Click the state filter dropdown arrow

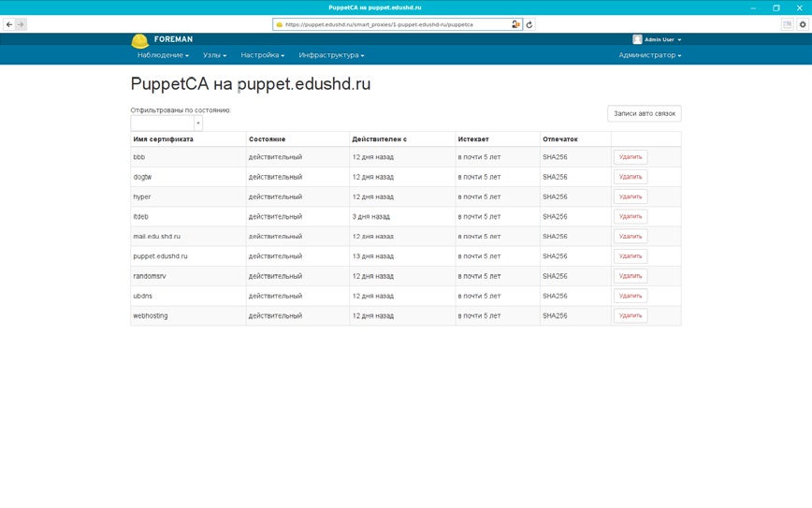click(197, 123)
